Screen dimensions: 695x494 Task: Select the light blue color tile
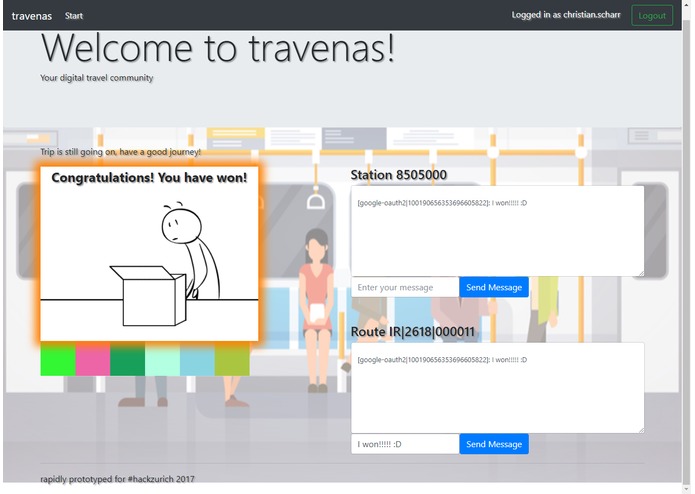[x=197, y=359]
